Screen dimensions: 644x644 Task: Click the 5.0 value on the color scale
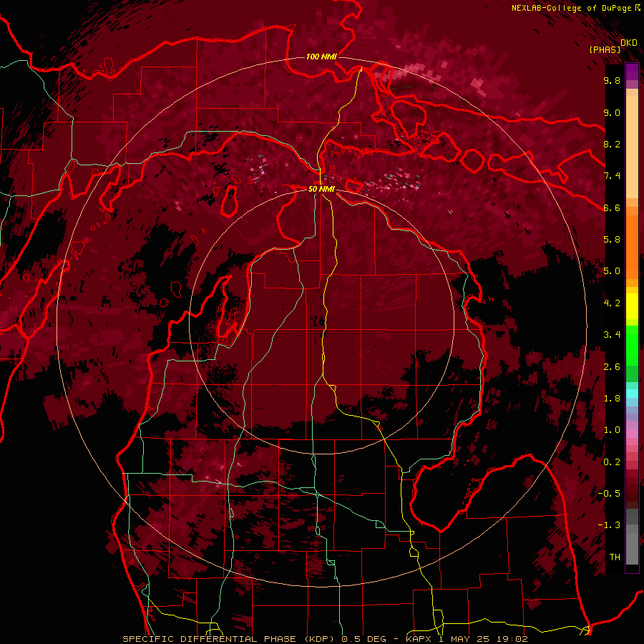coord(612,271)
